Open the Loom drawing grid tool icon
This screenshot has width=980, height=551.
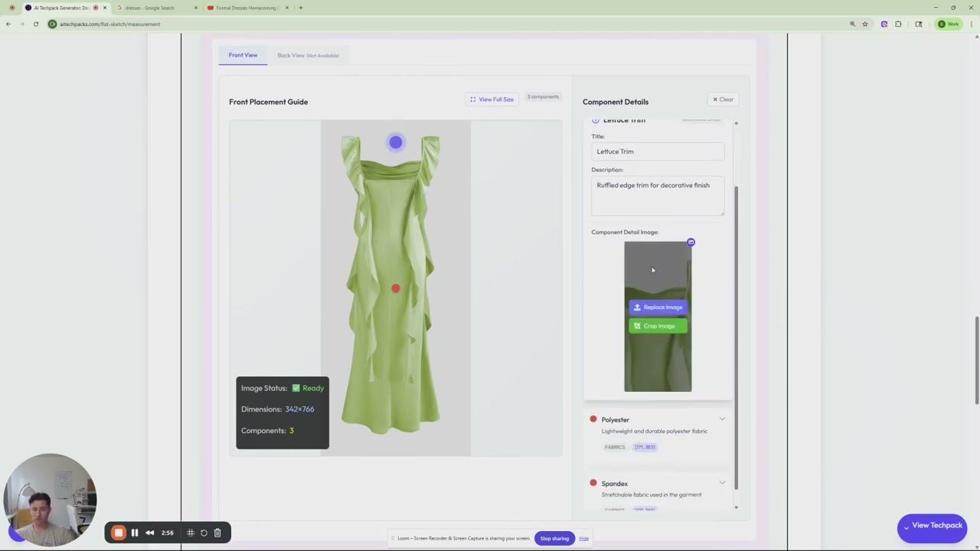(x=191, y=533)
